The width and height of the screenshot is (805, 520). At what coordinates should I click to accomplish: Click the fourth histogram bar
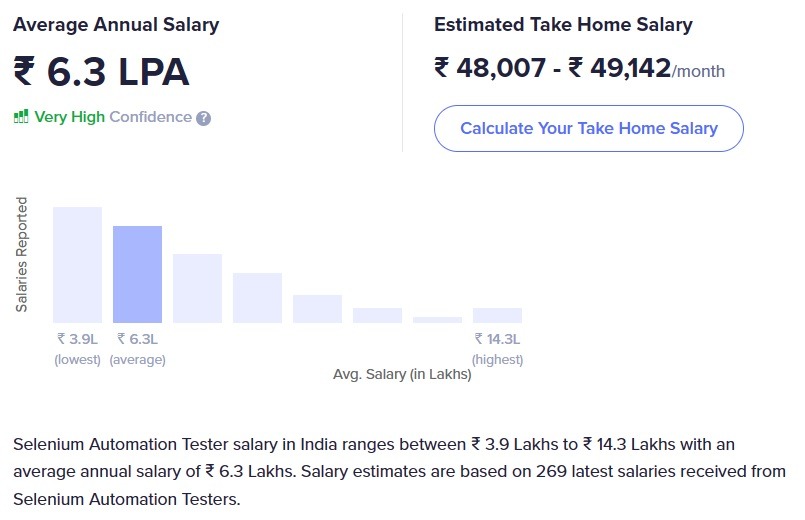pyautogui.click(x=257, y=298)
